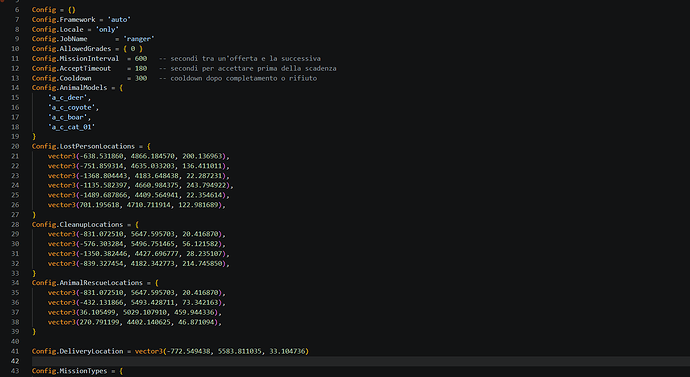This screenshot has width=690, height=377.
Task: Click the 'ranger' string value
Action: [139, 39]
